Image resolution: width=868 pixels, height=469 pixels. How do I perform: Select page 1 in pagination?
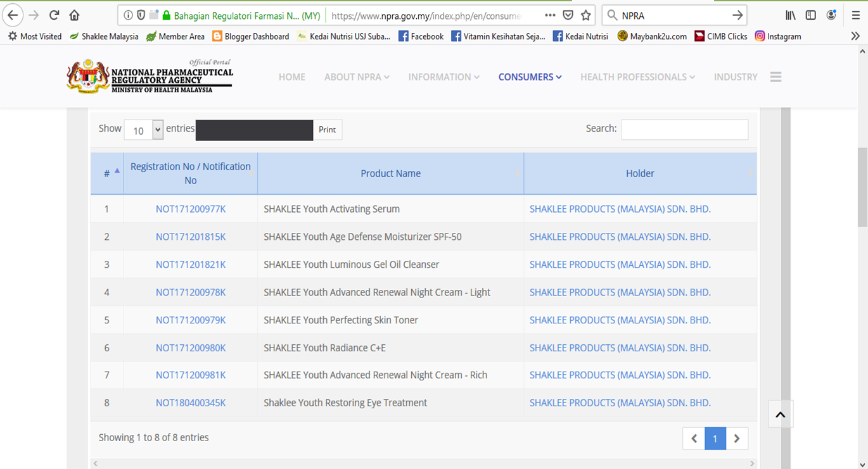point(715,439)
